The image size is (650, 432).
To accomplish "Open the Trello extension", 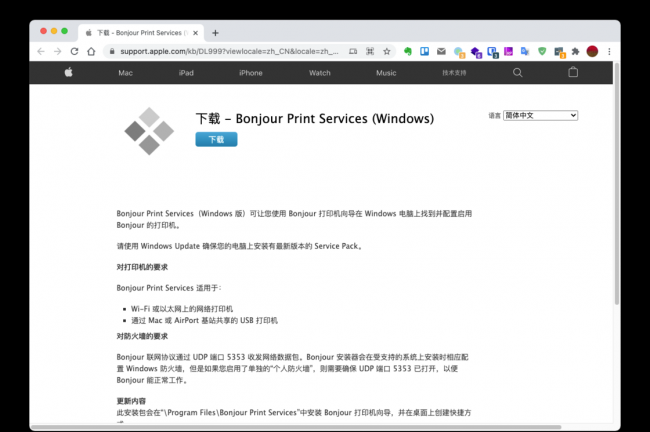I will [424, 51].
